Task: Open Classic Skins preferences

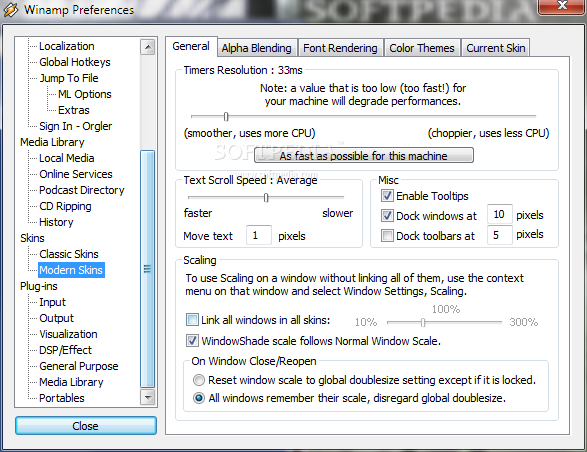Action: [69, 254]
